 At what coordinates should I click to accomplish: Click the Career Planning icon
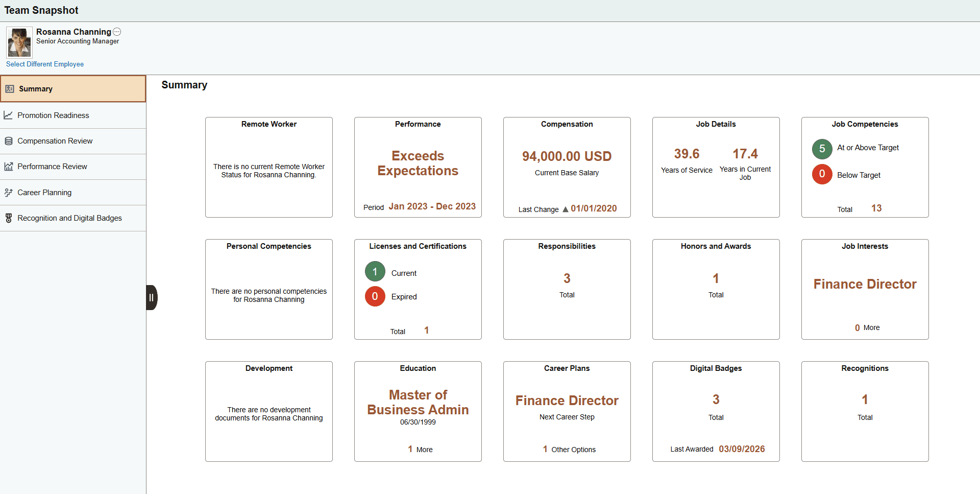click(9, 193)
